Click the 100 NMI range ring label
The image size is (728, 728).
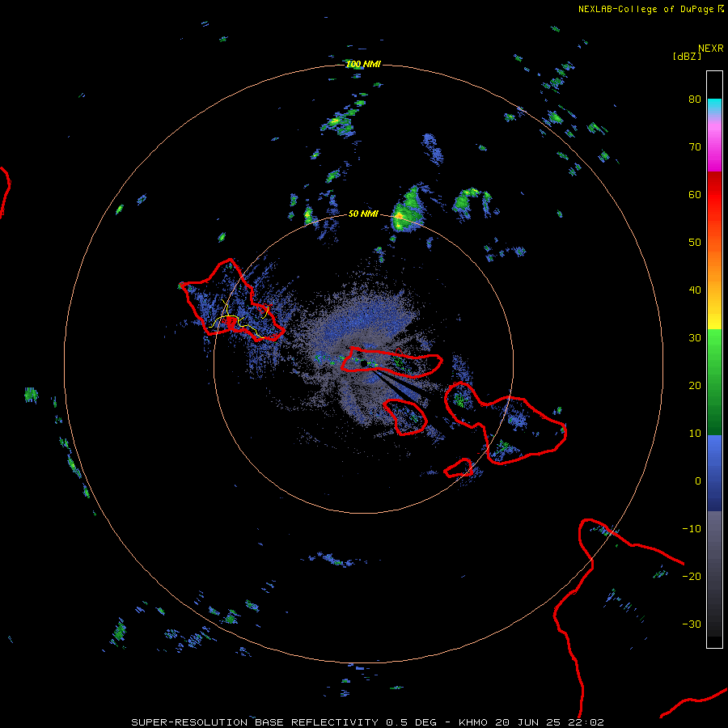[363, 64]
